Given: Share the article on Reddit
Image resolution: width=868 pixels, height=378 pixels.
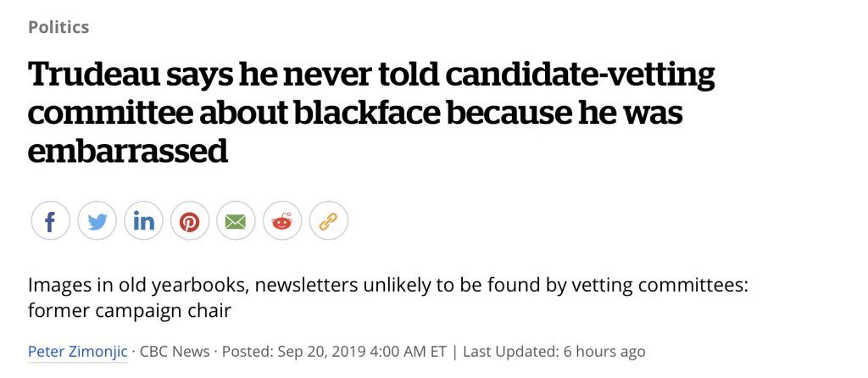Looking at the screenshot, I should [x=282, y=221].
